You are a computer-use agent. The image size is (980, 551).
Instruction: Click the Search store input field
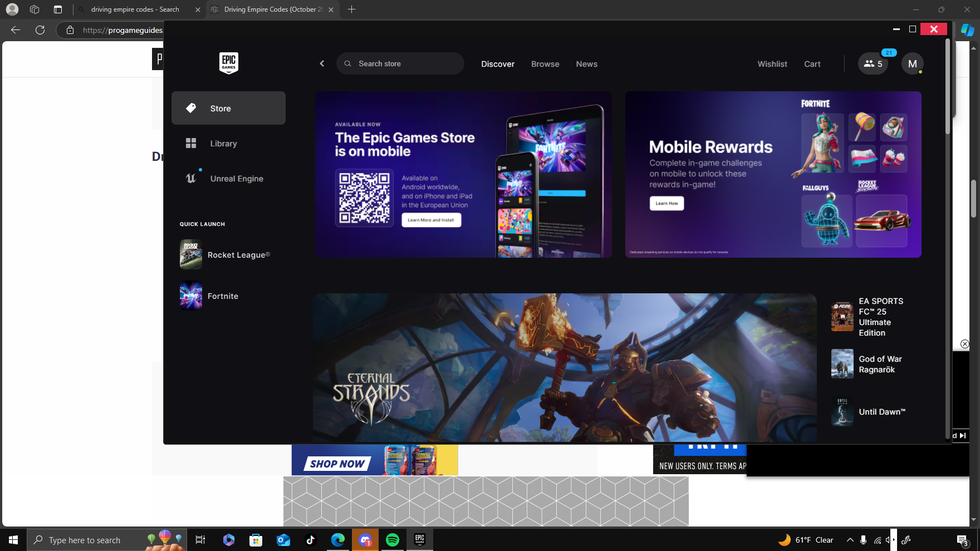(x=400, y=63)
